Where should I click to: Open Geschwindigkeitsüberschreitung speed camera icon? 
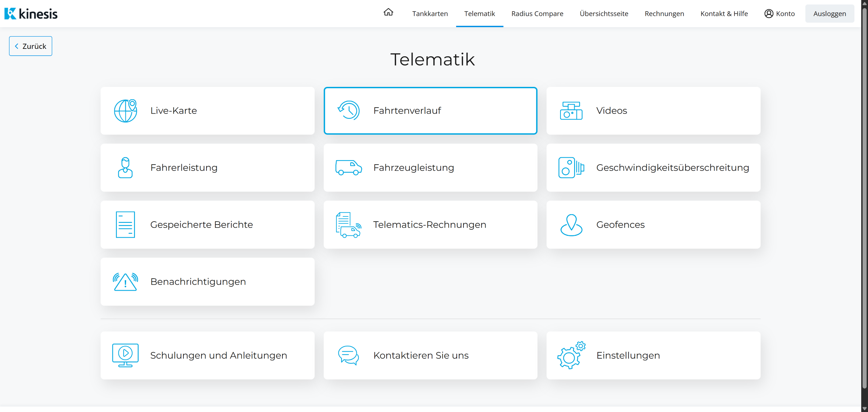571,168
